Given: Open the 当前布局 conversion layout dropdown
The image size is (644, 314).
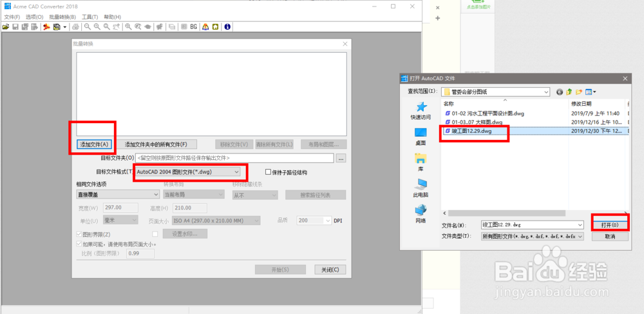Looking at the screenshot, I should point(194,195).
